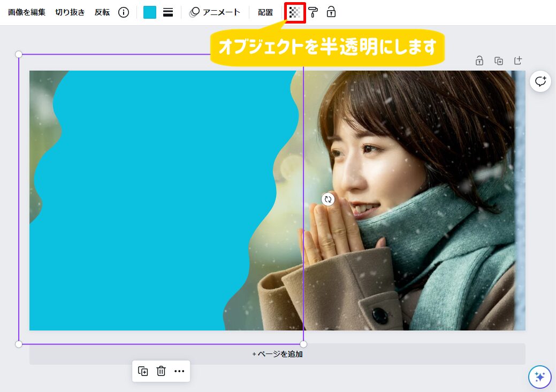Open the border line style icon

point(168,12)
